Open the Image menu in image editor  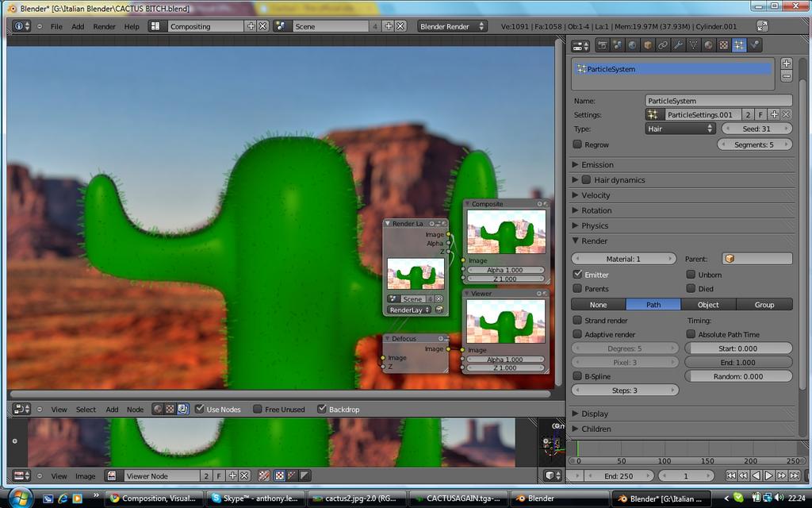[86, 476]
